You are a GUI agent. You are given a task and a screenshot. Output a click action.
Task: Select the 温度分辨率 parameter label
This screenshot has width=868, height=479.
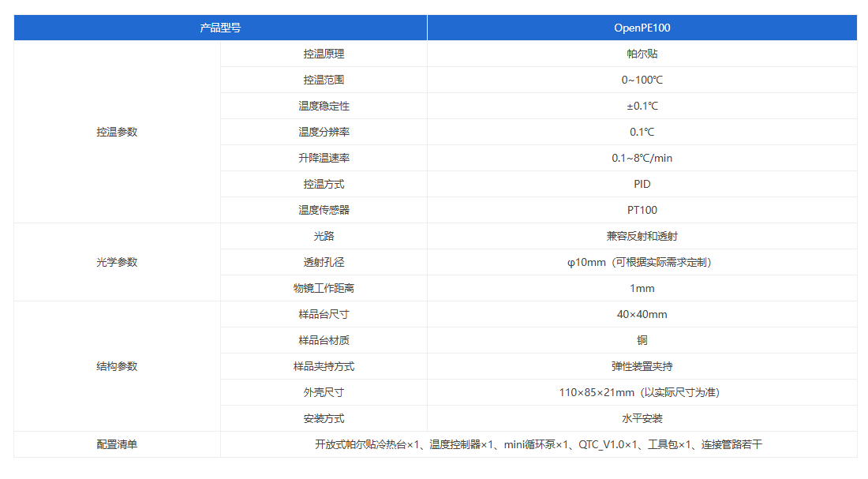pos(324,132)
